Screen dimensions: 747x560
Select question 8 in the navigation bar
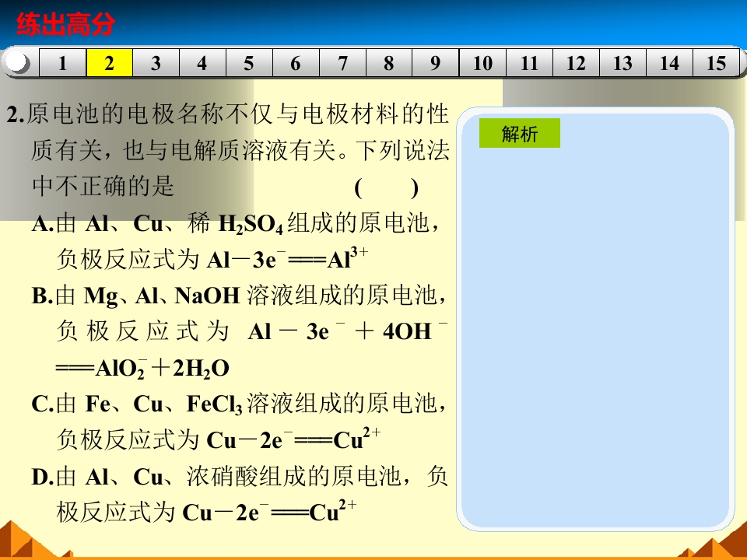coord(389,64)
